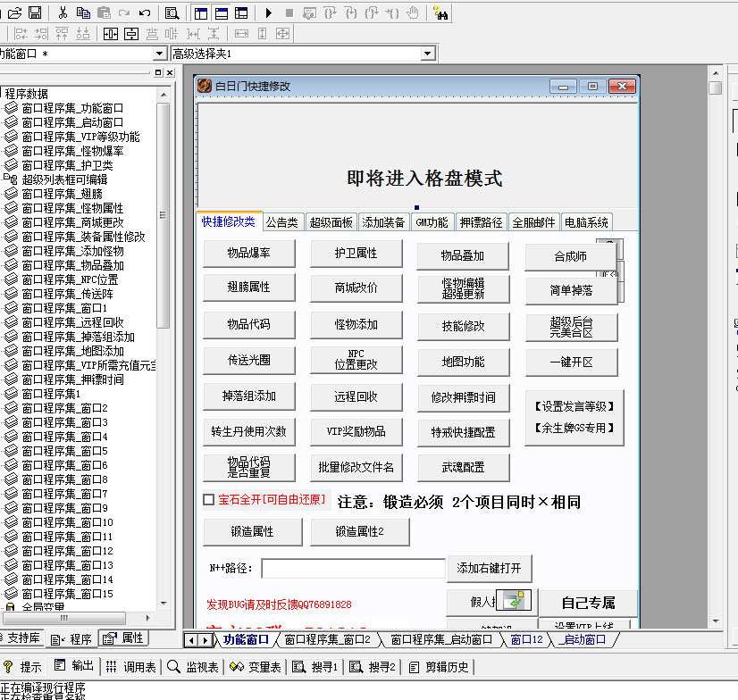738x700 pixels.
Task: Click the N++路径 input field
Action: 353,568
